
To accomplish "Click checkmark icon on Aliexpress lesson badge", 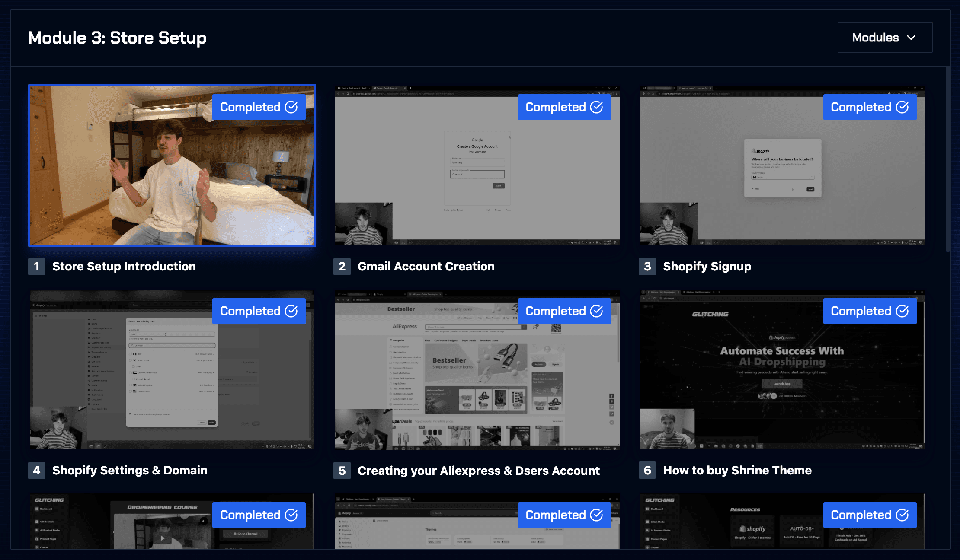I will tap(597, 311).
